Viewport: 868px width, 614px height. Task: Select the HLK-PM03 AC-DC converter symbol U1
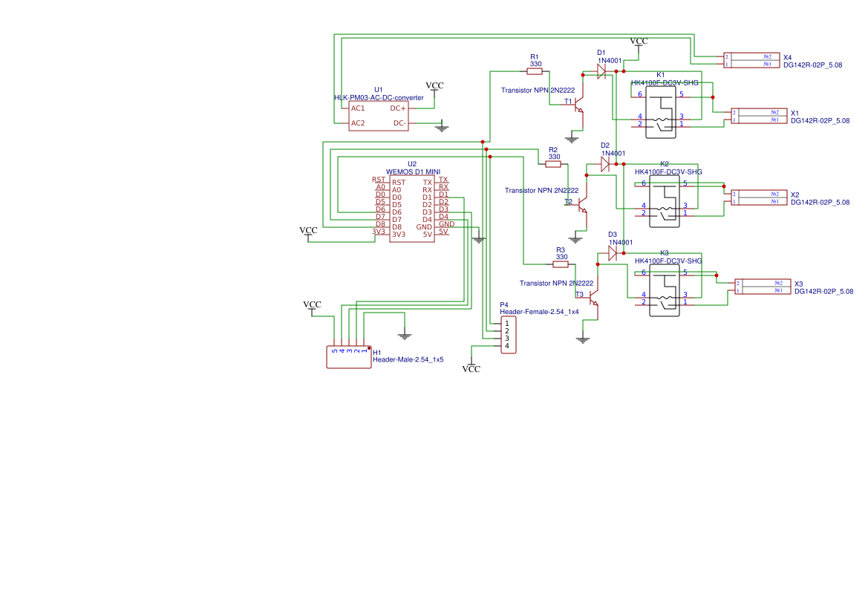pos(379,115)
